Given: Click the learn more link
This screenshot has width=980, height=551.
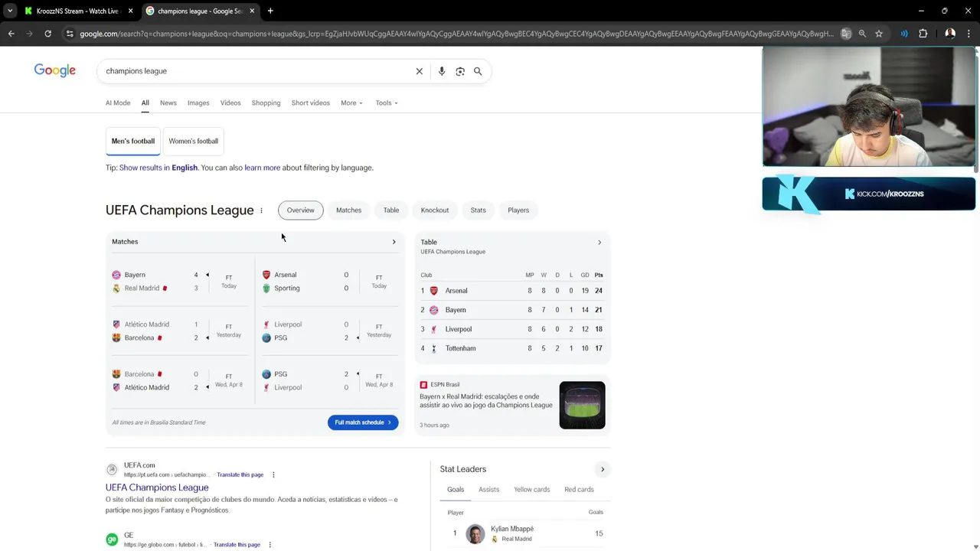Looking at the screenshot, I should tap(262, 168).
